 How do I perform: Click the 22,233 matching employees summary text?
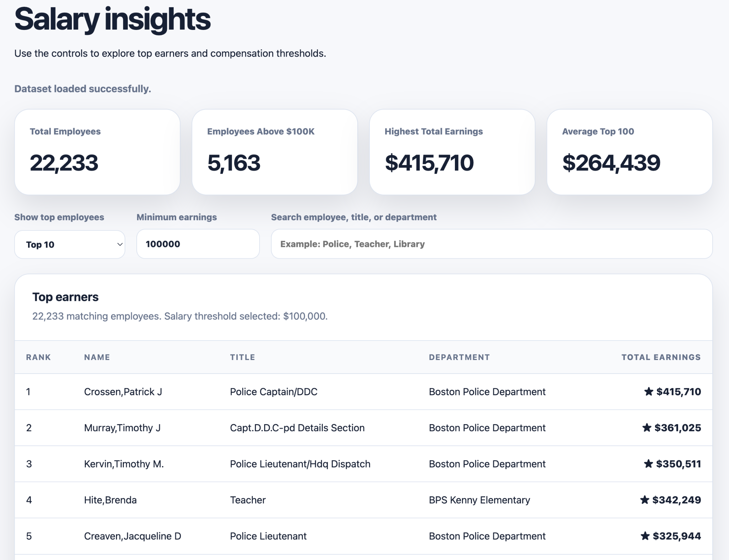180,316
